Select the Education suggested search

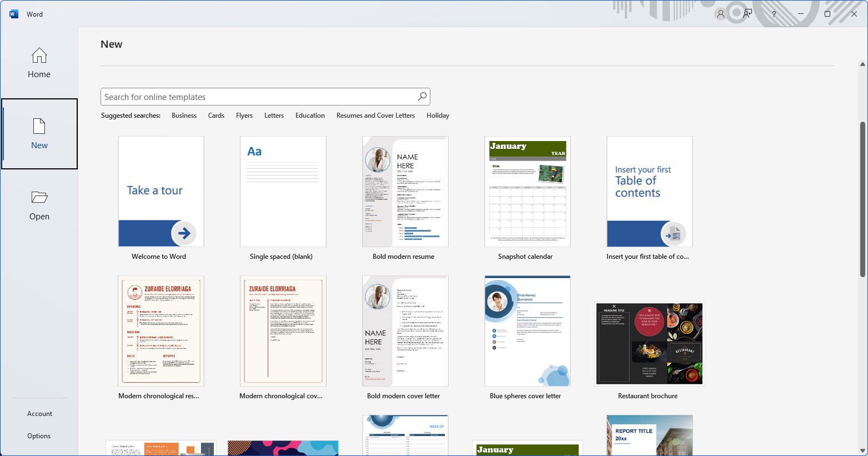pos(310,115)
